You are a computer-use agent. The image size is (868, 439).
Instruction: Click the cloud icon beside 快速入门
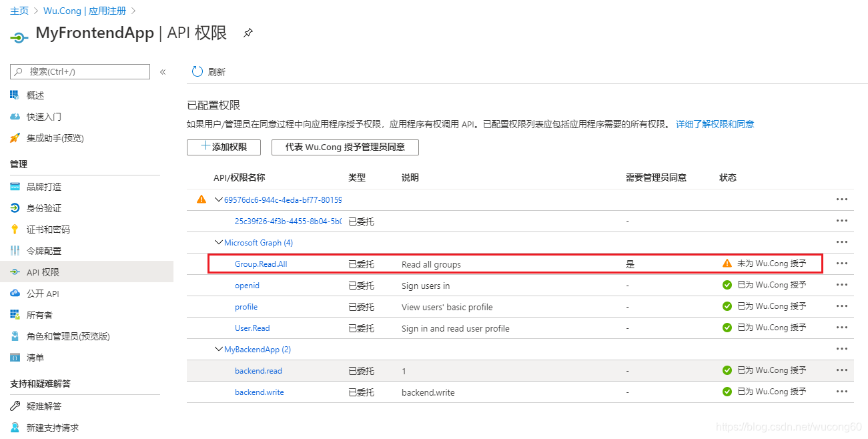(x=15, y=117)
